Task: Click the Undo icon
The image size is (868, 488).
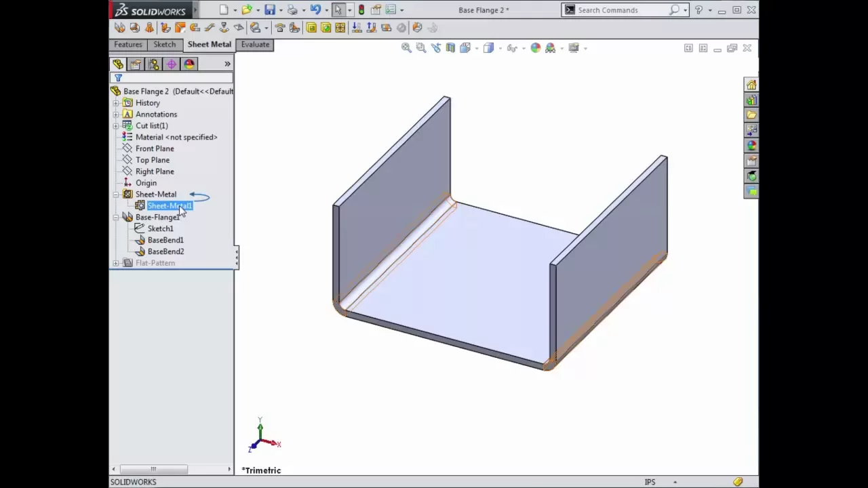Action: (315, 10)
